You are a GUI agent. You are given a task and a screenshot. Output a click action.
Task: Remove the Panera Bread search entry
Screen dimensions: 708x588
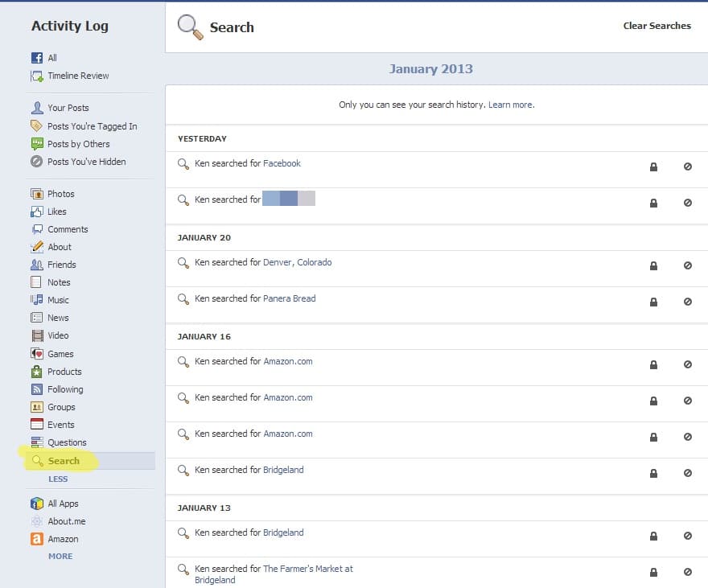click(688, 302)
